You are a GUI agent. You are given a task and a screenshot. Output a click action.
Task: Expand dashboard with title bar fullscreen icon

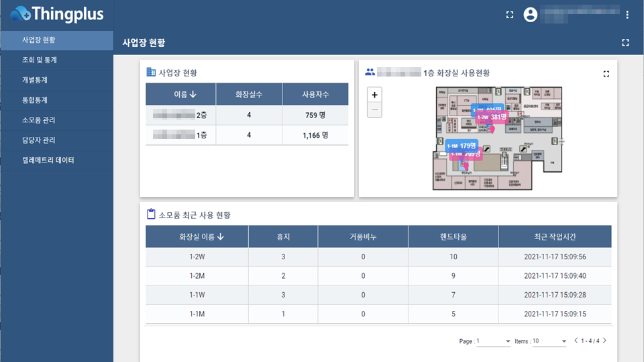625,43
